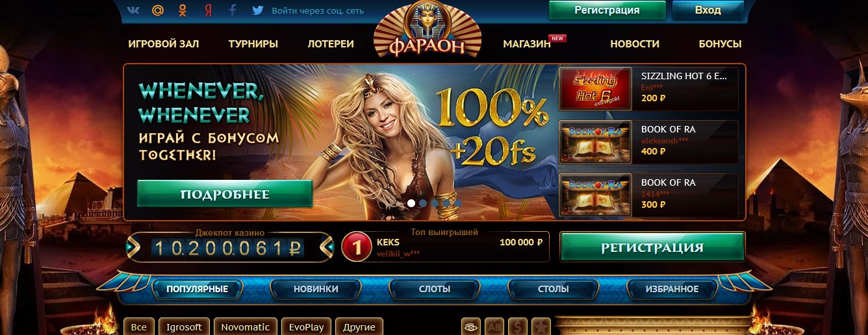Click the Mail.ru @ login icon
This screenshot has width=868, height=335.
pyautogui.click(x=158, y=10)
